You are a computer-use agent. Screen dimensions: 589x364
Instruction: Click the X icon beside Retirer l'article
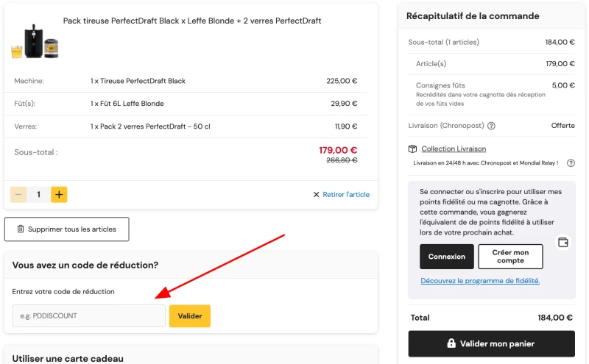click(317, 194)
